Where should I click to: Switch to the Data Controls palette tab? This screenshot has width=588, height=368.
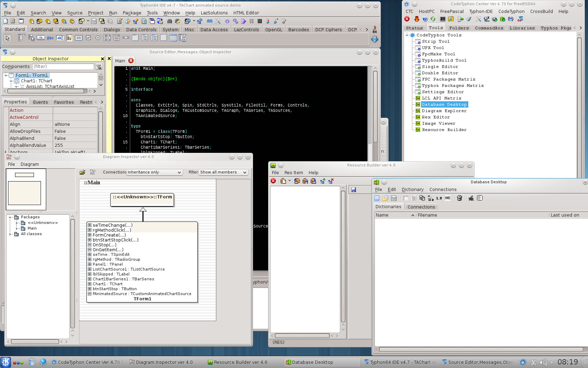pos(141,30)
